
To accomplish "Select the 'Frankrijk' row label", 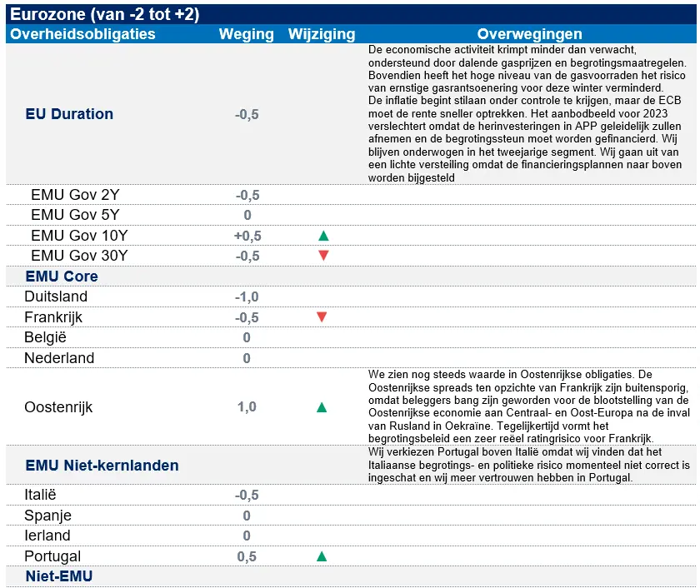I will tap(53, 317).
